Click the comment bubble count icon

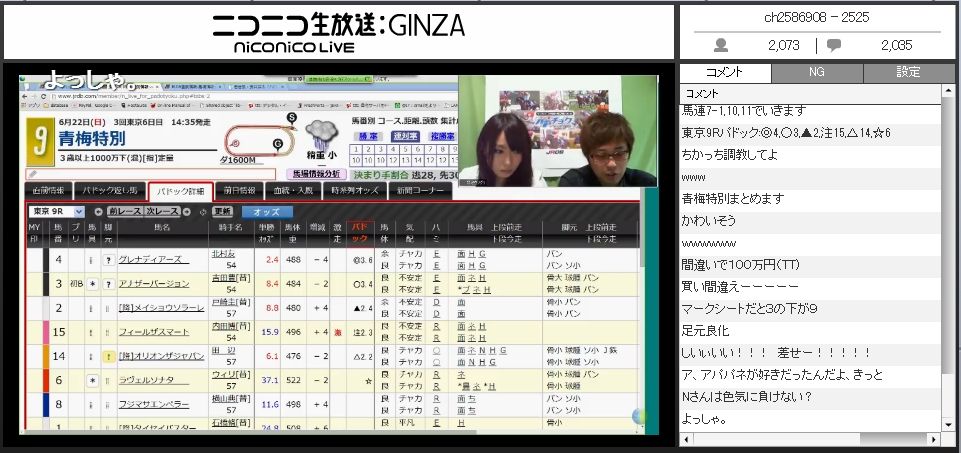click(834, 45)
